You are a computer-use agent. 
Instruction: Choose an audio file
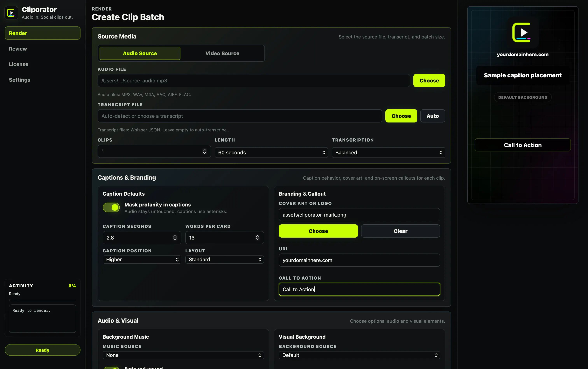point(429,80)
